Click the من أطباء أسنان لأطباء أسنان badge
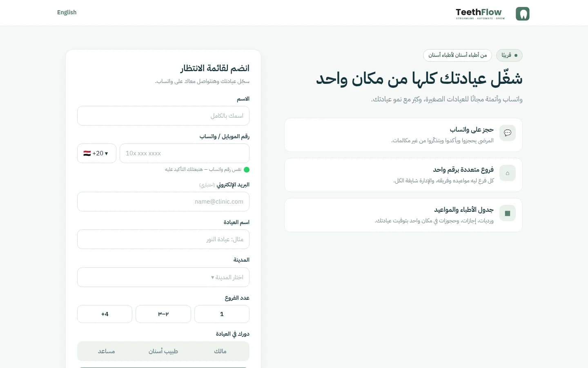The width and height of the screenshot is (588, 368). coord(457,55)
